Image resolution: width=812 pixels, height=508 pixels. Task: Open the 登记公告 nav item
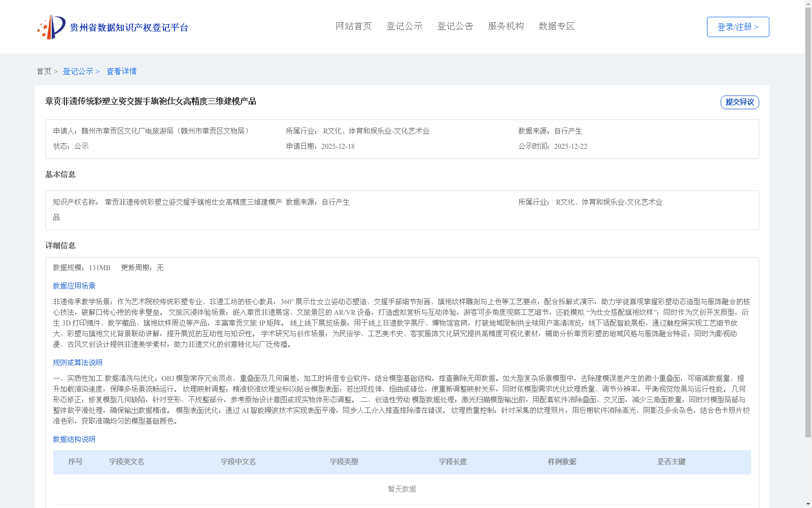pos(455,26)
